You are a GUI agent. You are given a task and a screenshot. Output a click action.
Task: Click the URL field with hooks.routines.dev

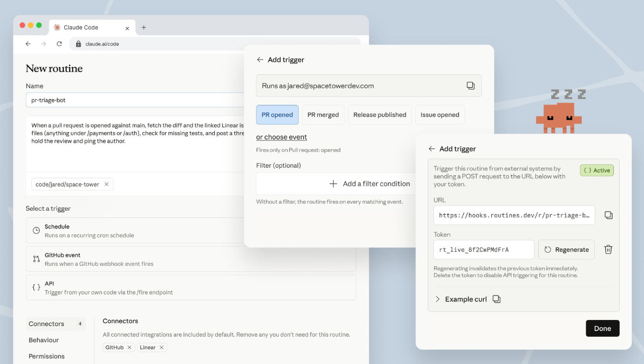pos(514,216)
